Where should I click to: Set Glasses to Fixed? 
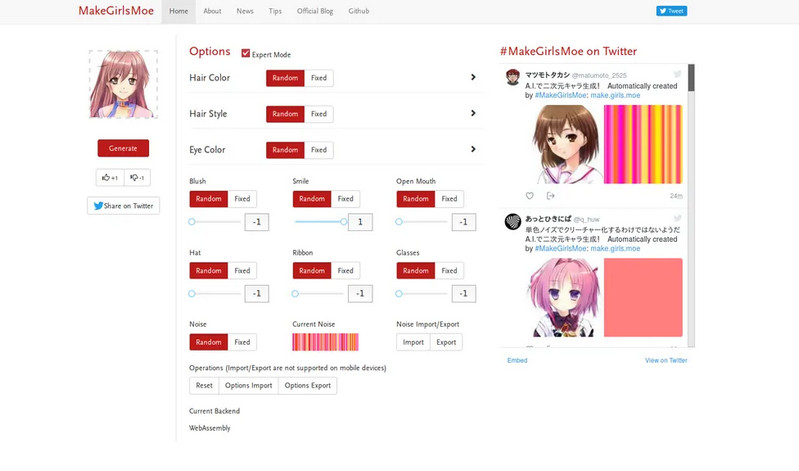coord(449,271)
